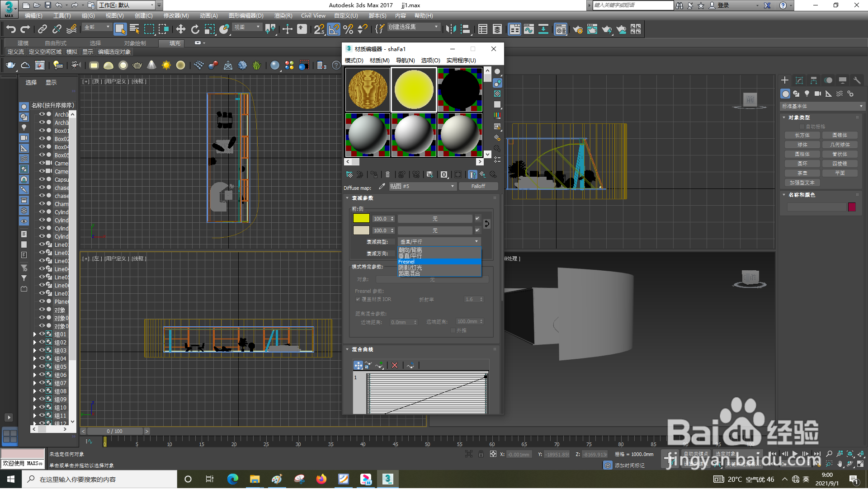Image resolution: width=868 pixels, height=489 pixels.
Task: Toggle visibility eye of Box01
Action: 42,131
